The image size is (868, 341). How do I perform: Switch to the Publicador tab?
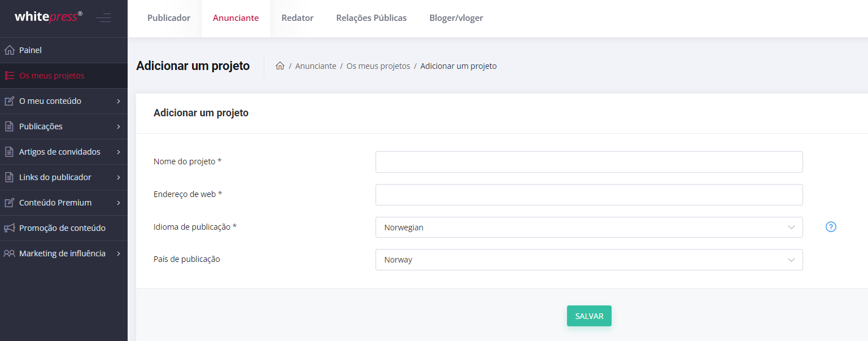click(169, 18)
